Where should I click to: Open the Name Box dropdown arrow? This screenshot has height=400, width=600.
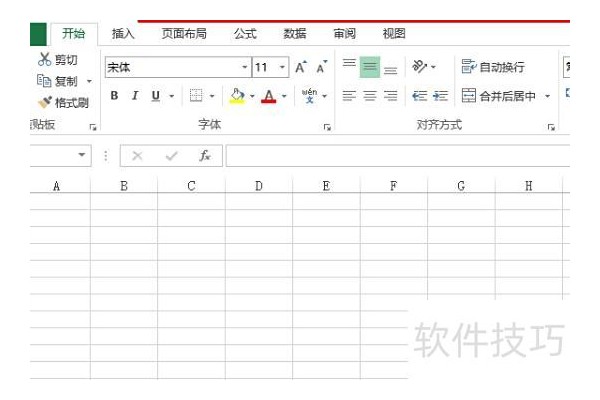coord(82,155)
